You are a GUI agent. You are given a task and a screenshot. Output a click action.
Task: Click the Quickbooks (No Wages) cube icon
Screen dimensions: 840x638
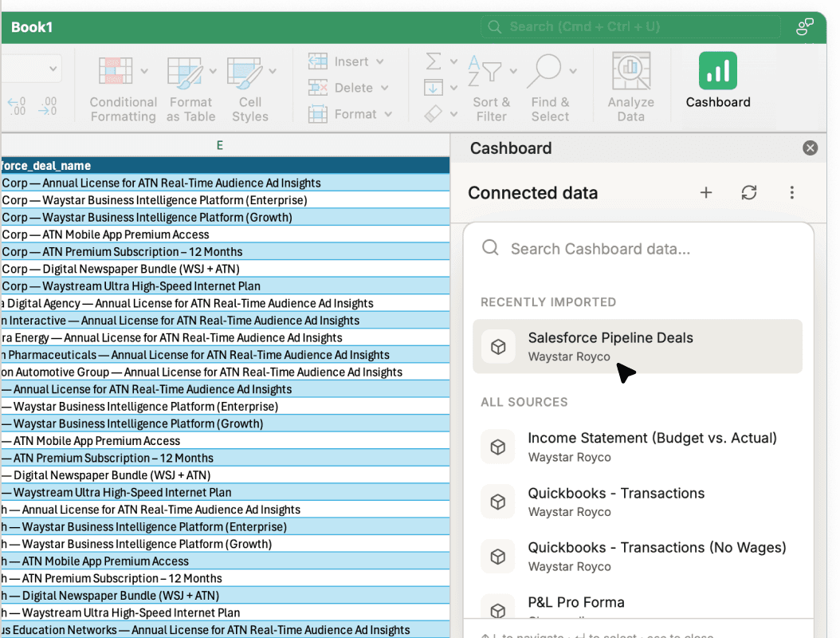tap(498, 556)
